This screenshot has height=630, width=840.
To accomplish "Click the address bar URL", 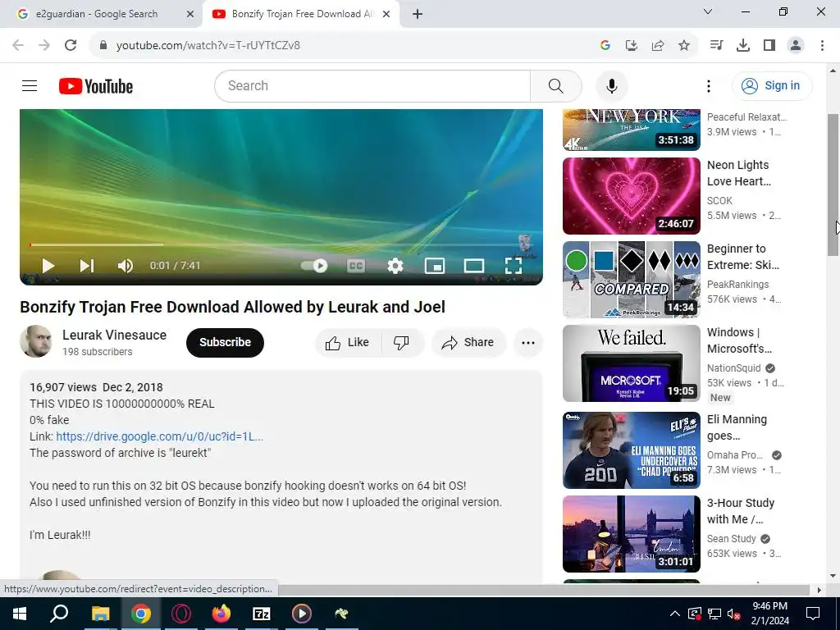I will pyautogui.click(x=208, y=46).
